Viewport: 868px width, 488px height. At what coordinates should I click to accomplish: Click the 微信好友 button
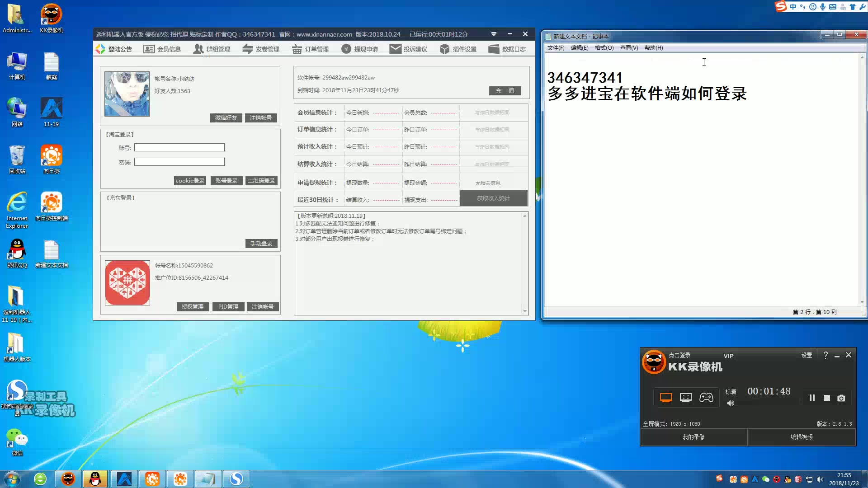(226, 117)
